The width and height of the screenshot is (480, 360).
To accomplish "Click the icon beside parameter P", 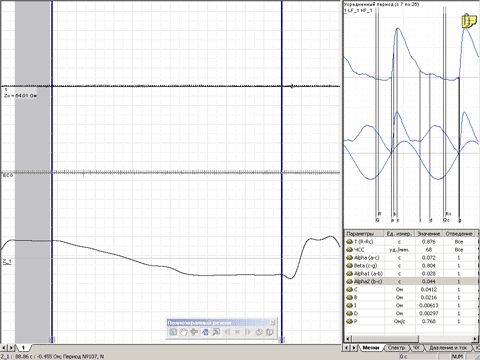I will (349, 321).
